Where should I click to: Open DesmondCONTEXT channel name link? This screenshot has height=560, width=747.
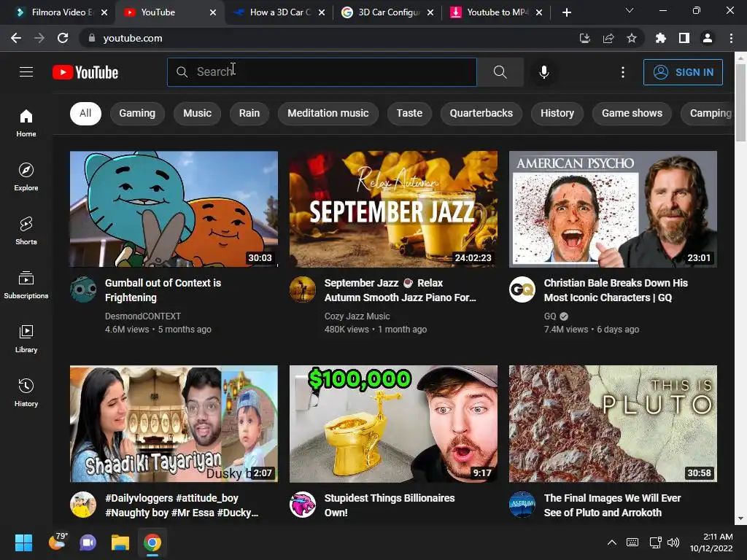pyautogui.click(x=142, y=316)
